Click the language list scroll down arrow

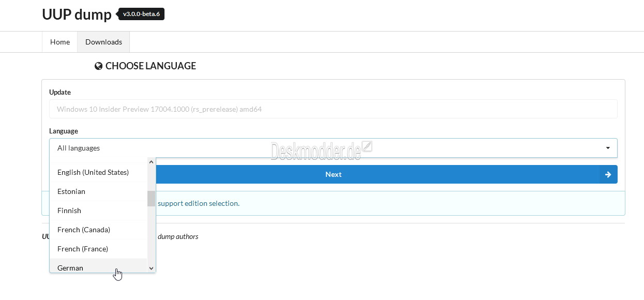151,268
